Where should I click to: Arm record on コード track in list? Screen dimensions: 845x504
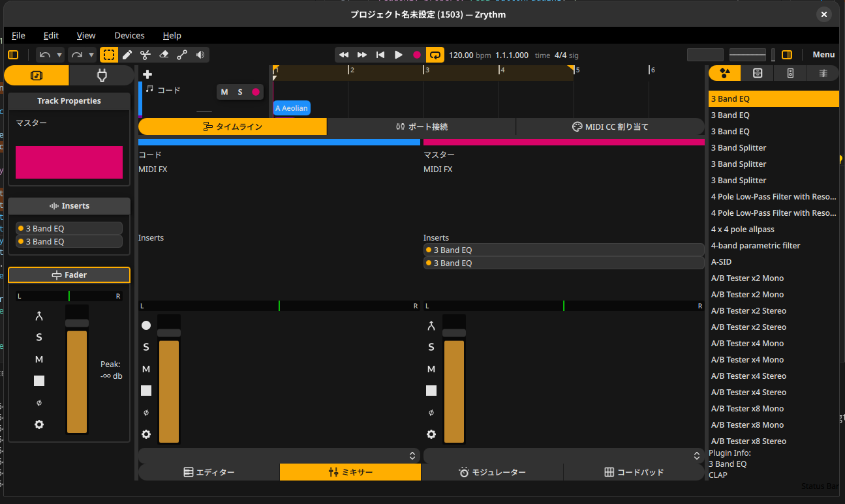click(x=256, y=92)
